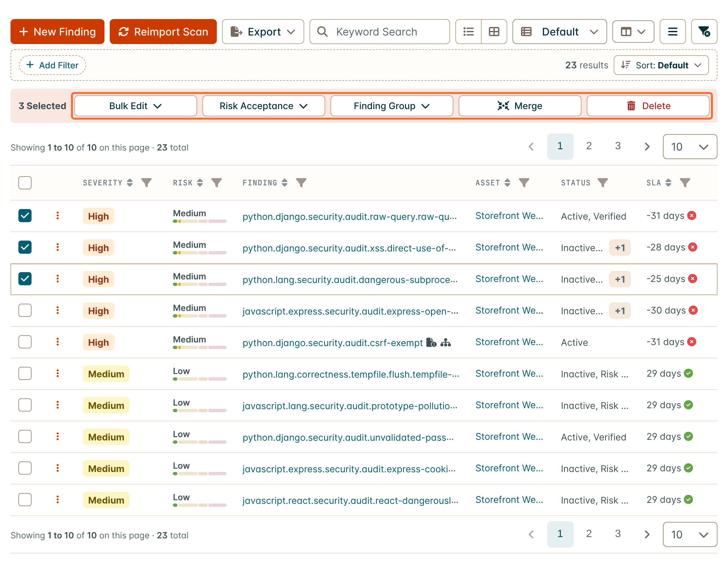
Task: Uncheck the xss.direct-use-of finding checkbox
Action: point(25,247)
